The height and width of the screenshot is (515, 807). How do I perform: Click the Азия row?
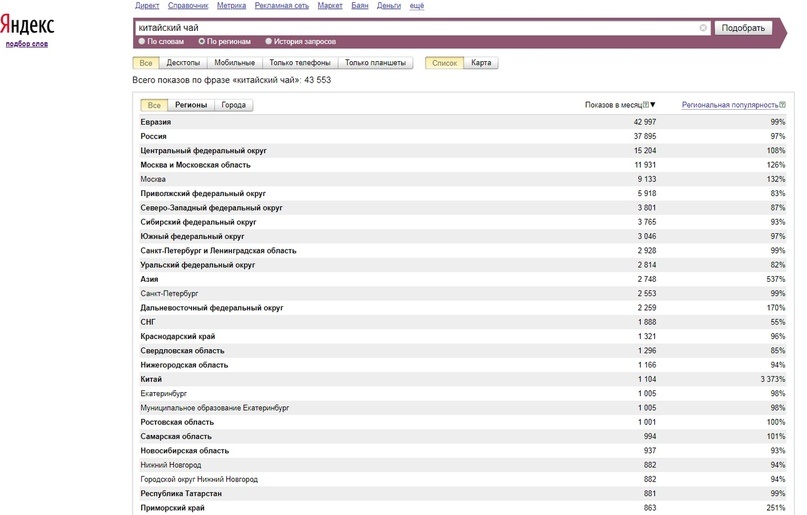(463, 279)
